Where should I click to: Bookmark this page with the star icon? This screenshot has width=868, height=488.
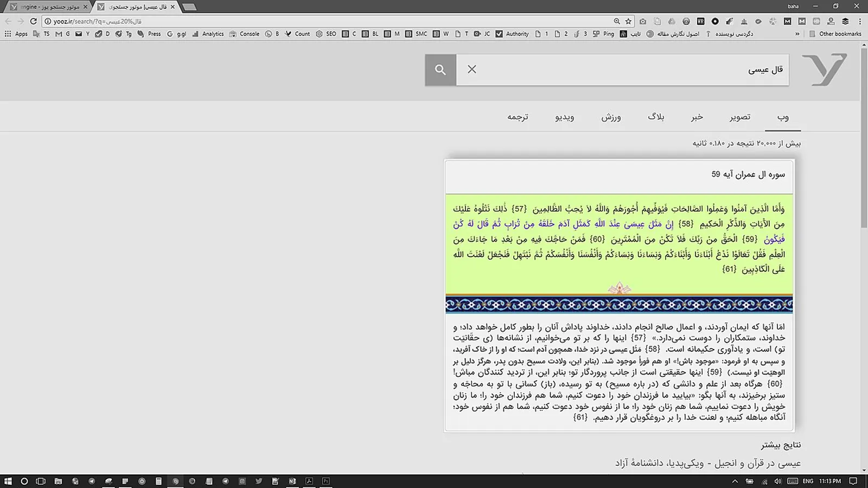(x=628, y=21)
